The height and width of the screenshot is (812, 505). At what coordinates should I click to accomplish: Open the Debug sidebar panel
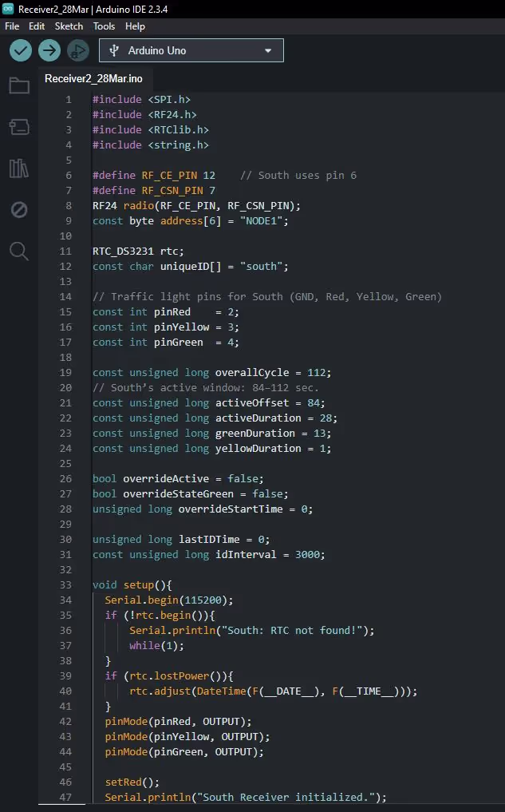pos(19,210)
